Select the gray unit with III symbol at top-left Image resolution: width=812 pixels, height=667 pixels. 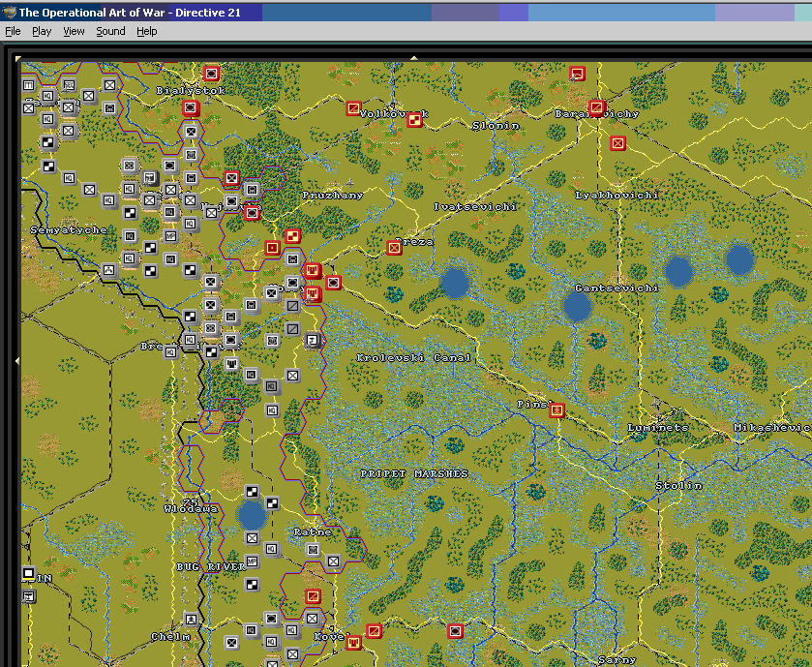pos(28,85)
